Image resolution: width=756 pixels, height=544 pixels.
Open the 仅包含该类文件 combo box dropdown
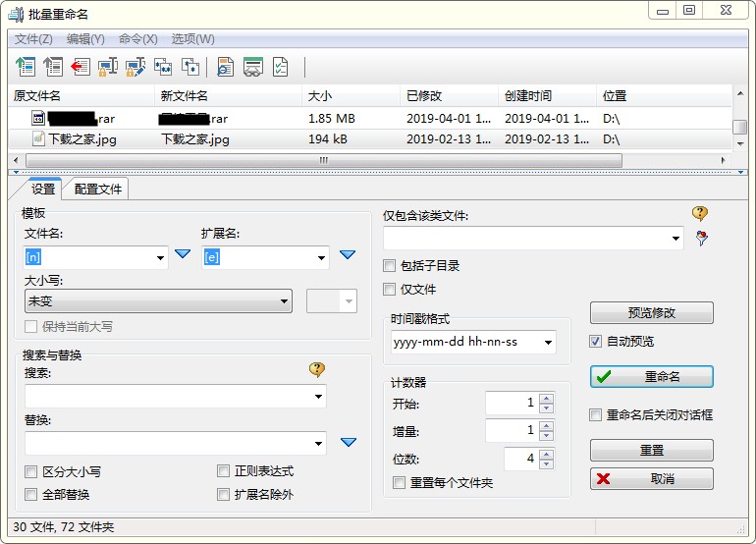click(675, 238)
